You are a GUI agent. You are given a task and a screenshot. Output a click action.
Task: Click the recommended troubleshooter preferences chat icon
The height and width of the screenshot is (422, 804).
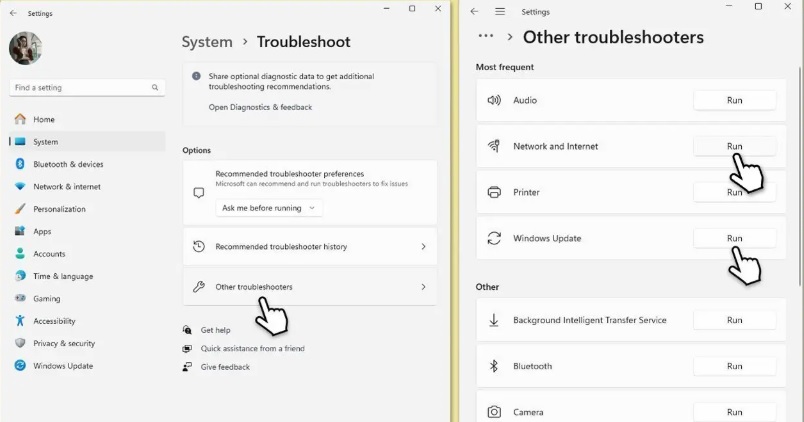pos(199,193)
